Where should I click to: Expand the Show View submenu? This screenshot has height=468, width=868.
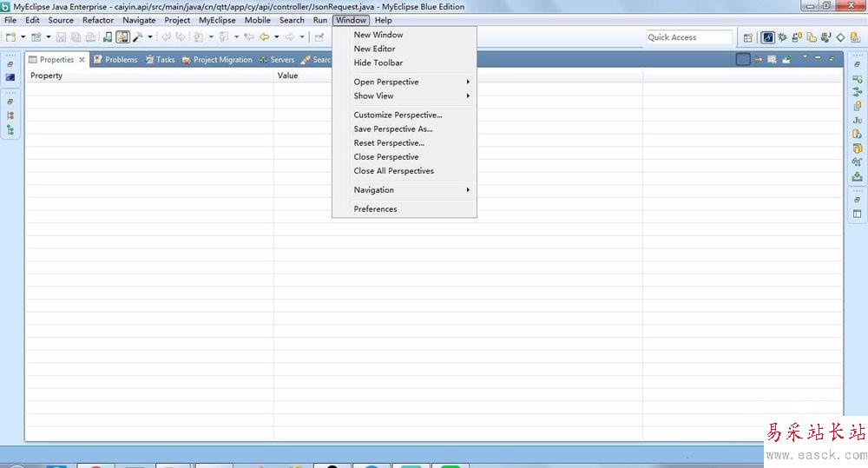(404, 96)
